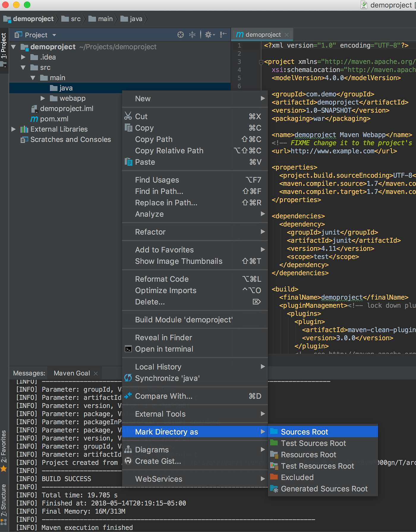Click the BUILD SUCCESS console line
Image resolution: width=416 pixels, height=532 pixels.
[x=66, y=479]
